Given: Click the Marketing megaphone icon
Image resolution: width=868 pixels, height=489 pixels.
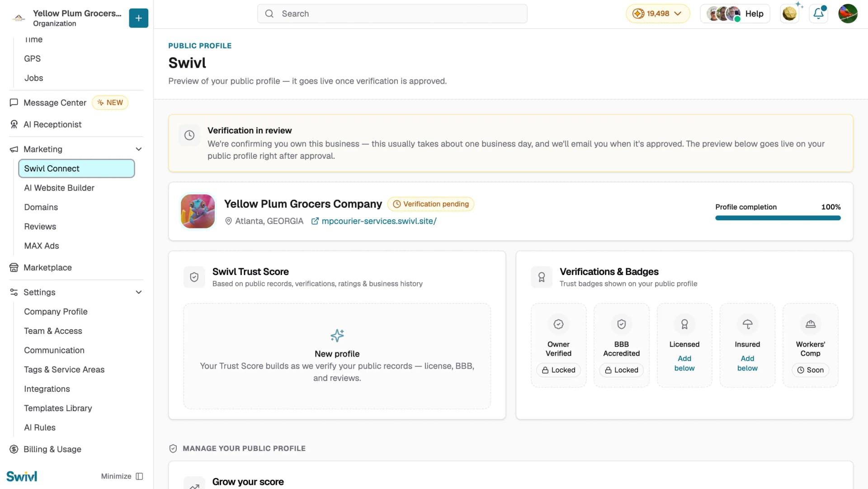Looking at the screenshot, I should point(14,149).
